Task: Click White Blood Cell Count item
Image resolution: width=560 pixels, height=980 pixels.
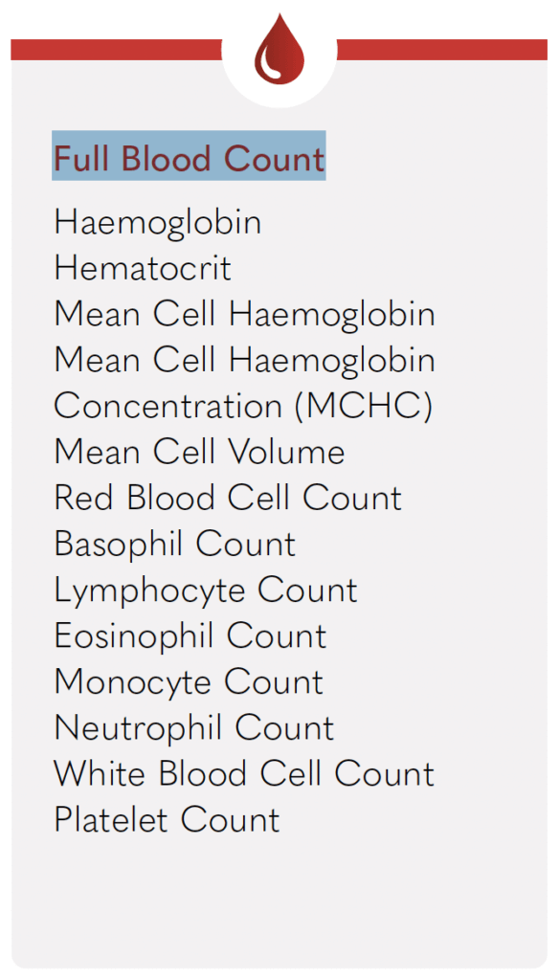Action: coord(244,773)
